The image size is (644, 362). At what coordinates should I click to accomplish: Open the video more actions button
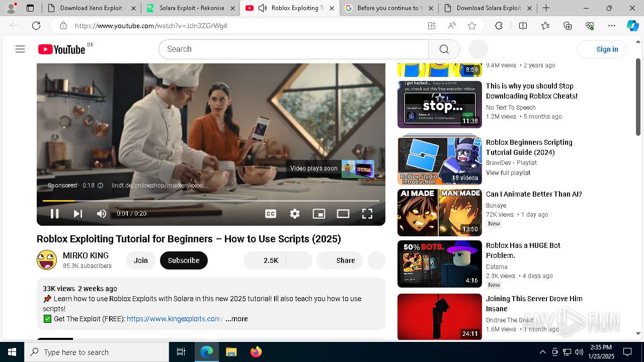point(376,260)
